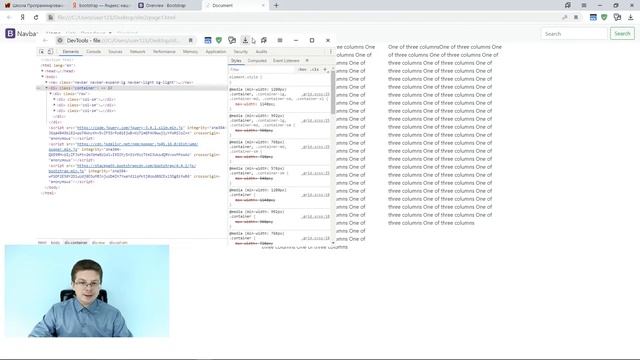The width and height of the screenshot is (640, 360).
Task: Click the green shield icon in DevTools window
Action: pyautogui.click(x=219, y=40)
